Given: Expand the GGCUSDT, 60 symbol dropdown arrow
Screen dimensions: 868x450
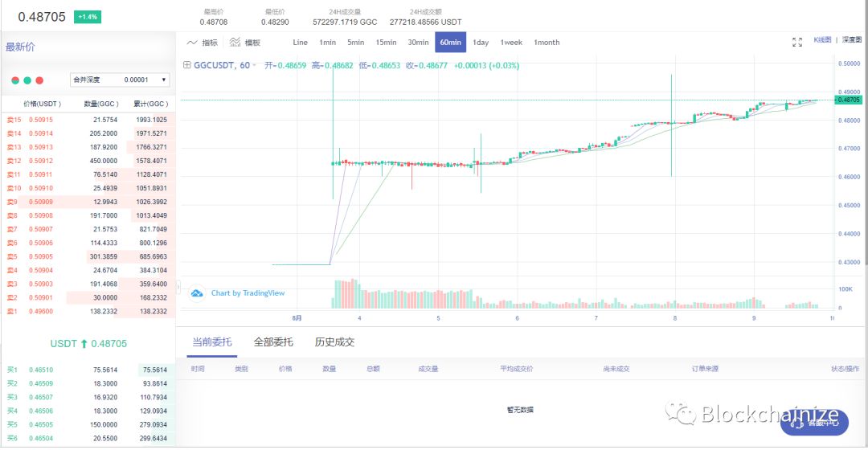Looking at the screenshot, I should (x=254, y=65).
